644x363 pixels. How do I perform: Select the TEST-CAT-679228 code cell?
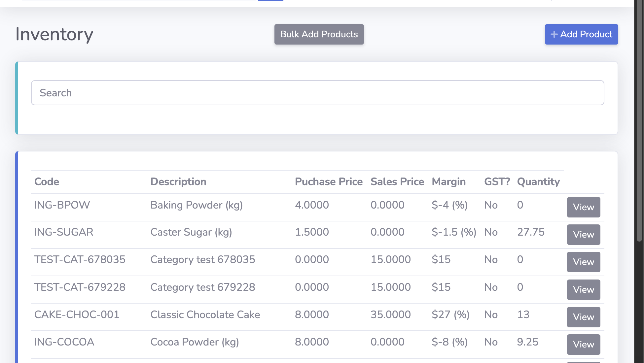(x=80, y=287)
